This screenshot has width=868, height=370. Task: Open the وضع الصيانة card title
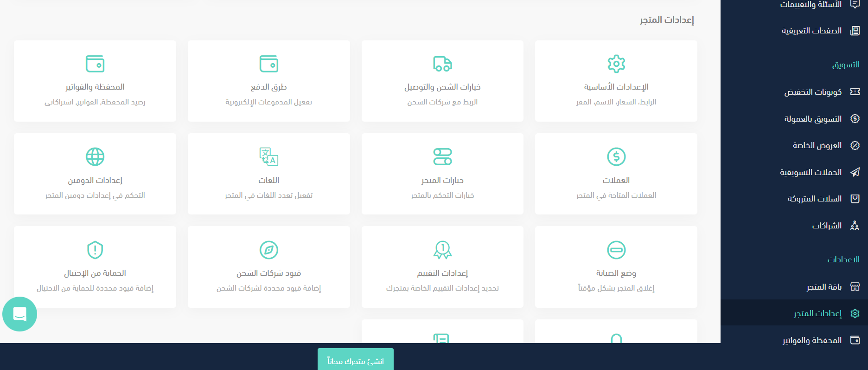pos(616,273)
